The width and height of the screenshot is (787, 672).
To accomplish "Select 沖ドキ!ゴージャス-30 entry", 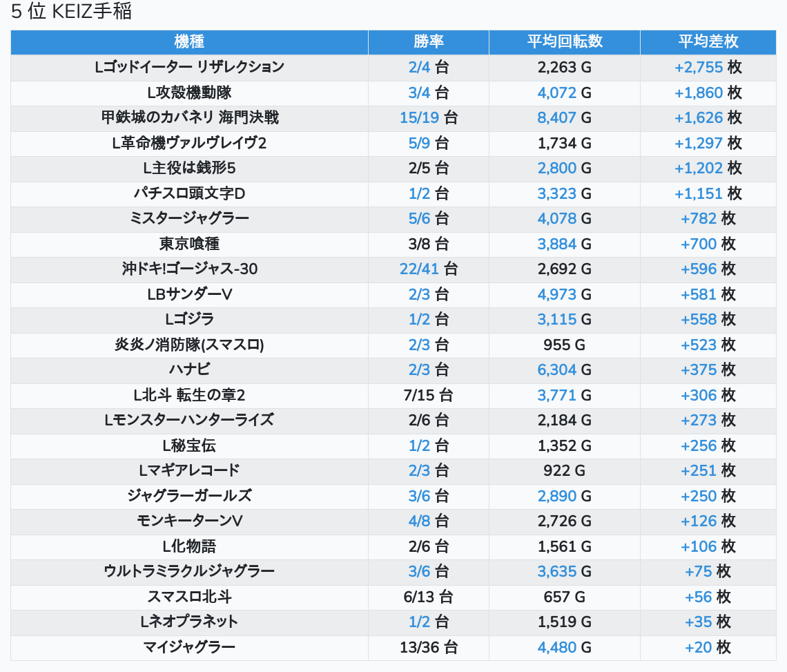I will pyautogui.click(x=189, y=269).
